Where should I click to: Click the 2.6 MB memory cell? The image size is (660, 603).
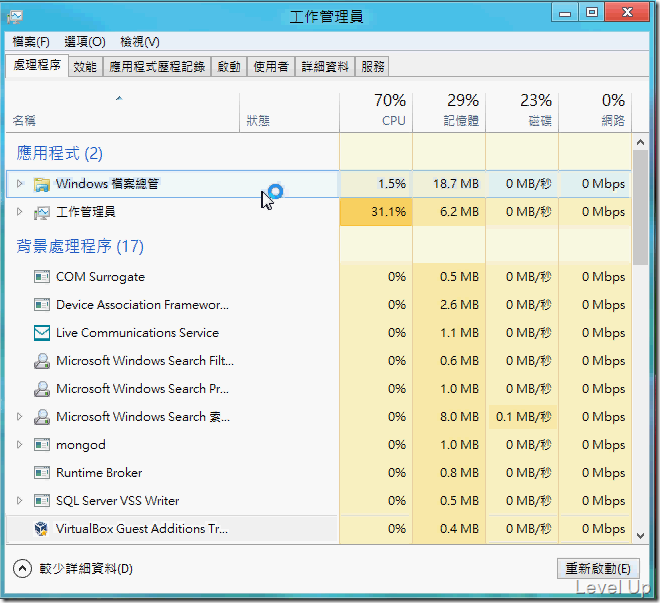449,305
